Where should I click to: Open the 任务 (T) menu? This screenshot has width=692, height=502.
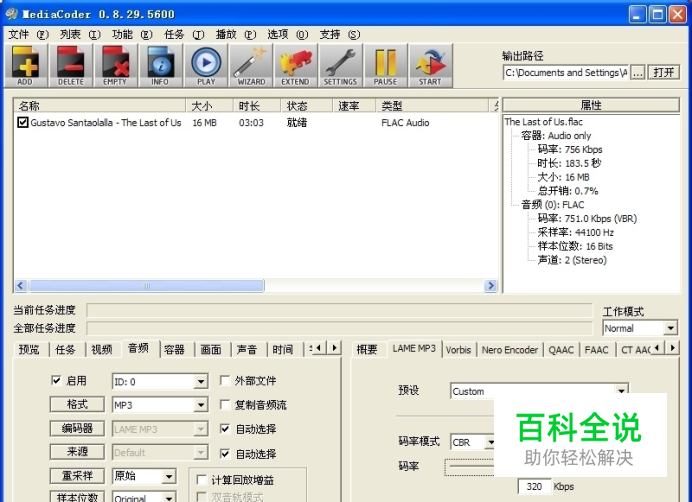[184, 34]
